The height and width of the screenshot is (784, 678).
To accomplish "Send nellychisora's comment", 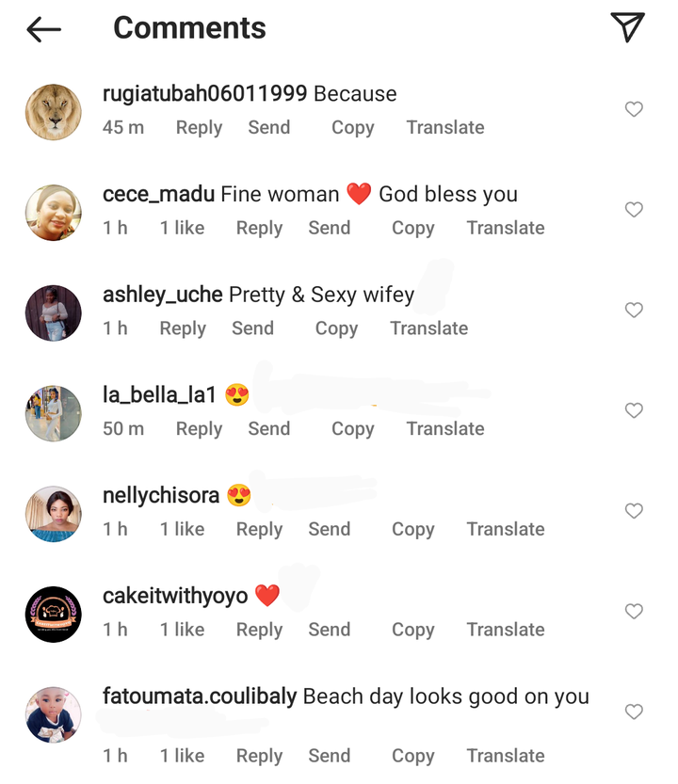I will pos(329,529).
